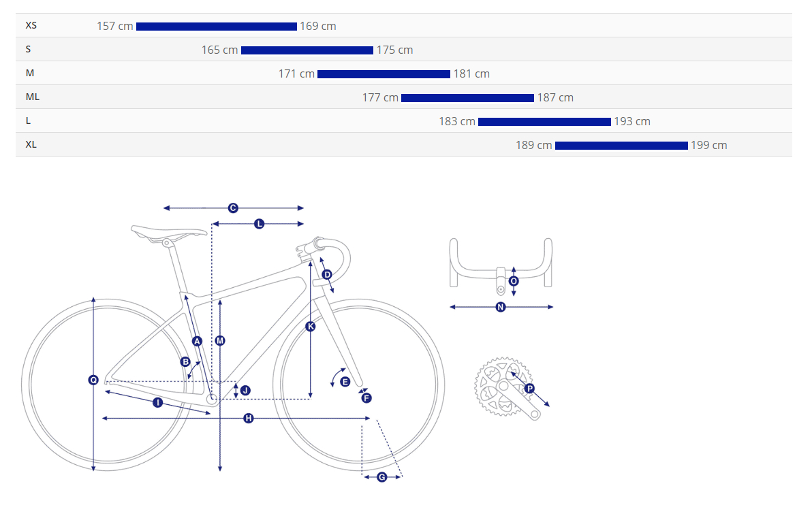
Task: Click the XS size row bar
Action: (x=217, y=27)
